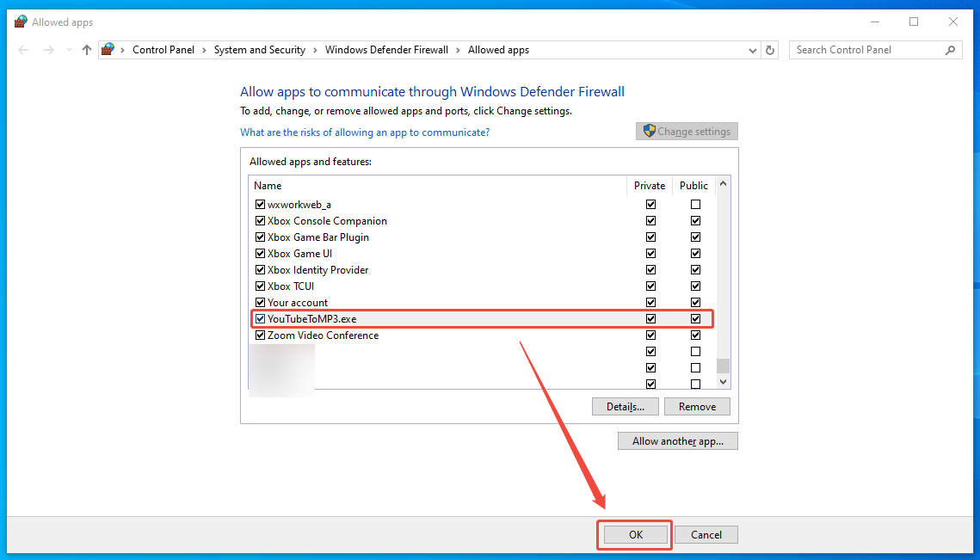Click the Allowed apps window title icon
This screenshot has height=560, width=980.
coord(21,22)
